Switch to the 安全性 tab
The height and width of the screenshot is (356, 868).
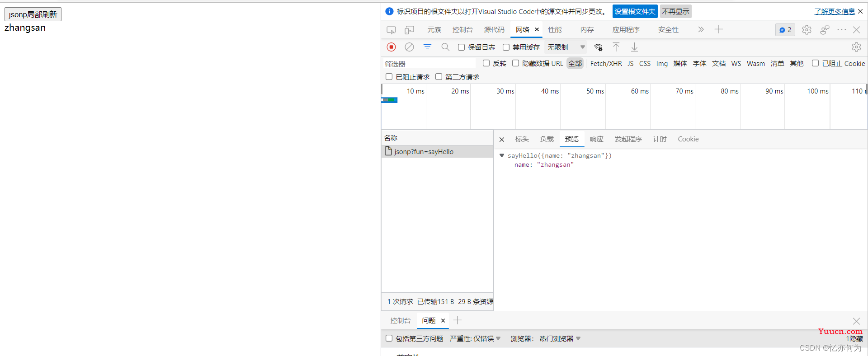coord(668,30)
